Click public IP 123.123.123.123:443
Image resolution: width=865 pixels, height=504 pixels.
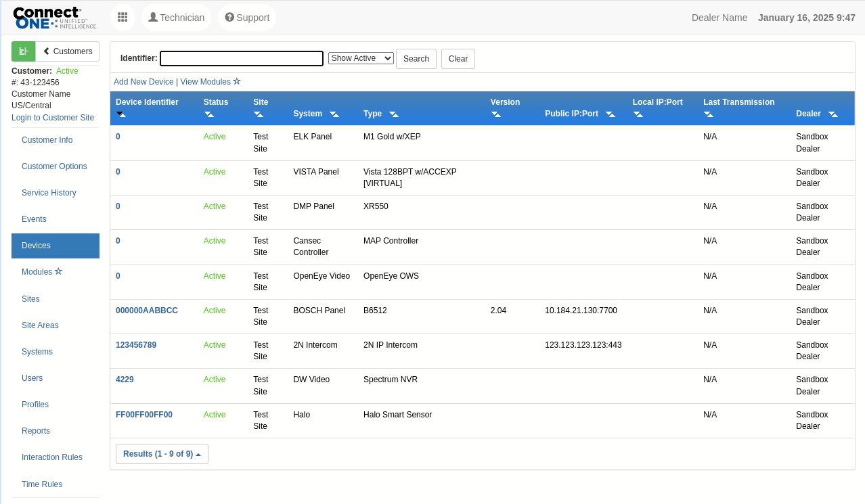pos(583,345)
